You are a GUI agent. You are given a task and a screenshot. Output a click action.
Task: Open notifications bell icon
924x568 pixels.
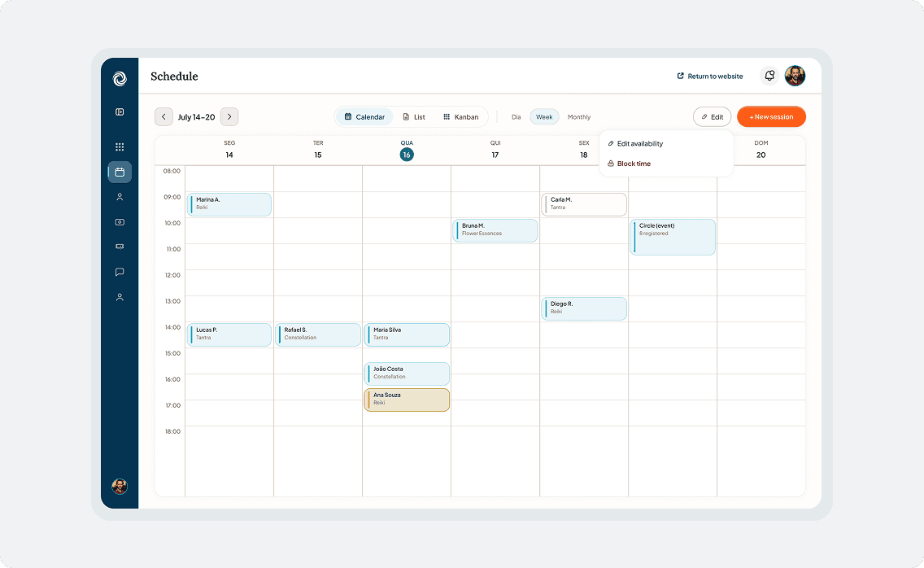click(x=769, y=76)
